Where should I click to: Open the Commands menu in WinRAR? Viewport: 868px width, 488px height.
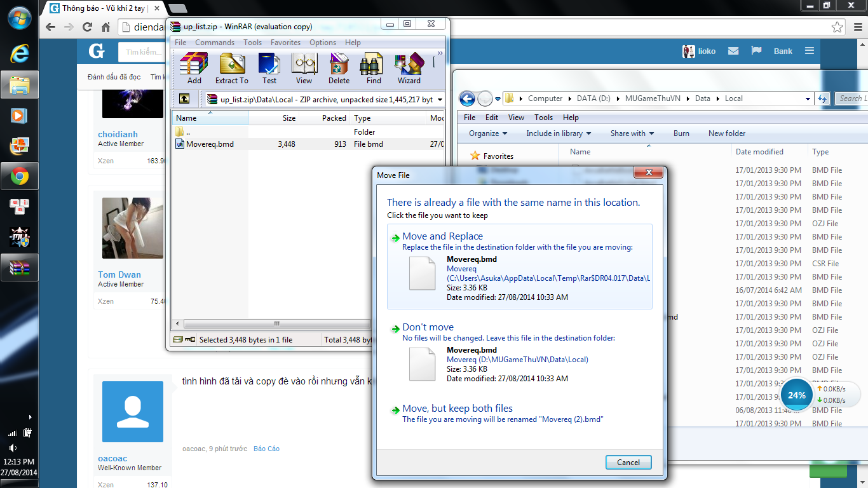(215, 43)
